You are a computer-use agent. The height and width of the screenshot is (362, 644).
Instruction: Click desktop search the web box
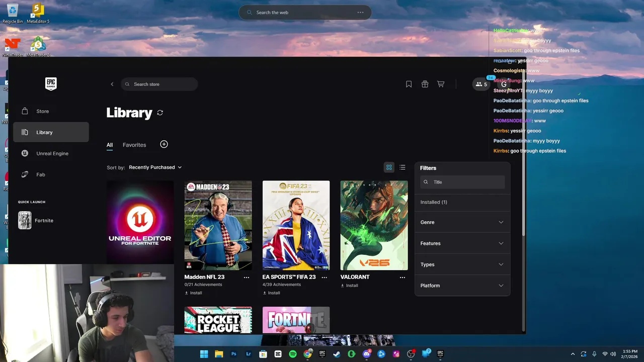click(305, 13)
